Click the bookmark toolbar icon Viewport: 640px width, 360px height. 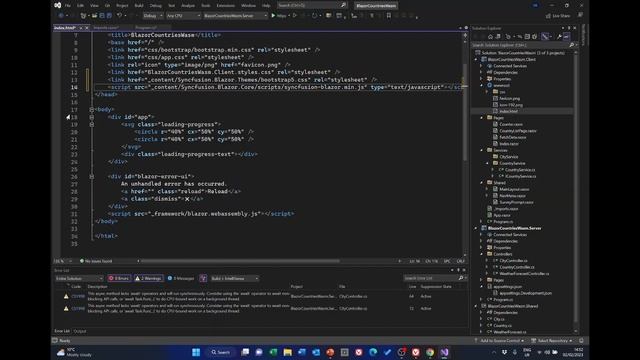click(x=389, y=16)
